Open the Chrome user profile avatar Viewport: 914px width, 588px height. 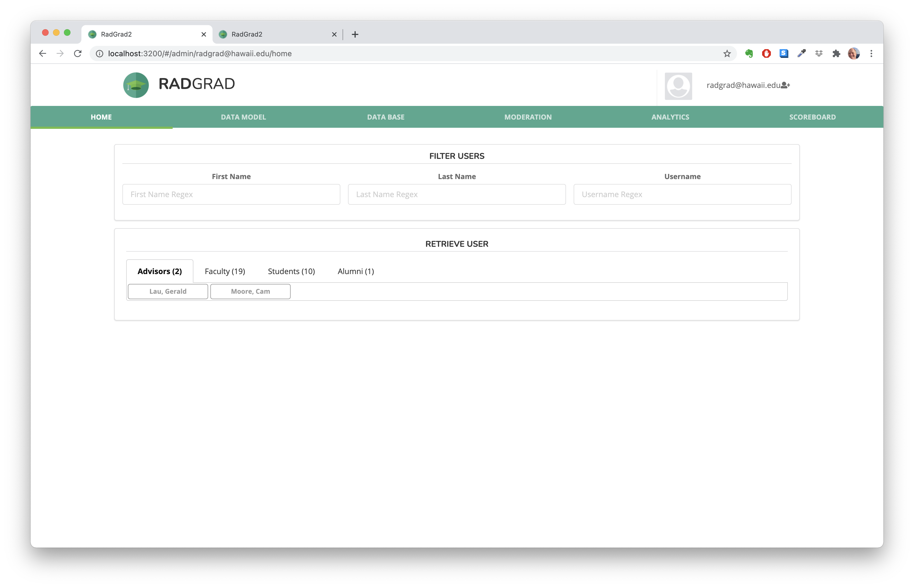(854, 54)
